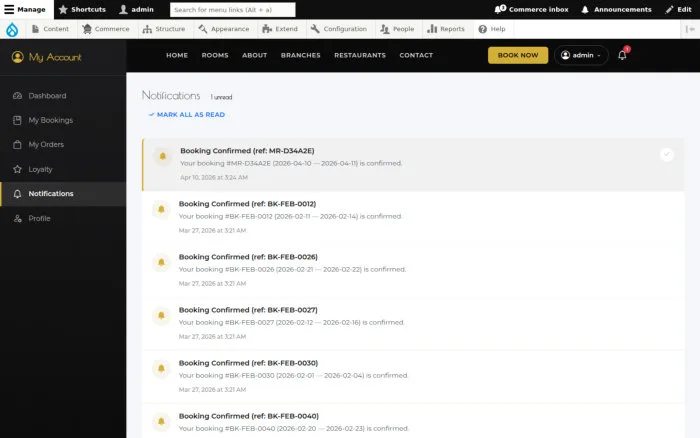The height and width of the screenshot is (438, 700).
Task: Click bell icon of BK-FEB-0040 notification
Action: pyautogui.click(x=161, y=421)
